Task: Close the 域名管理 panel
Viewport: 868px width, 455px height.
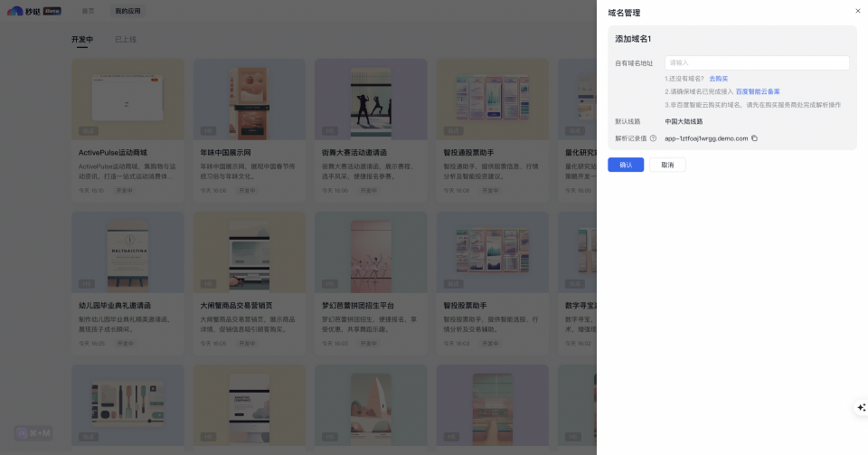Action: tap(857, 11)
